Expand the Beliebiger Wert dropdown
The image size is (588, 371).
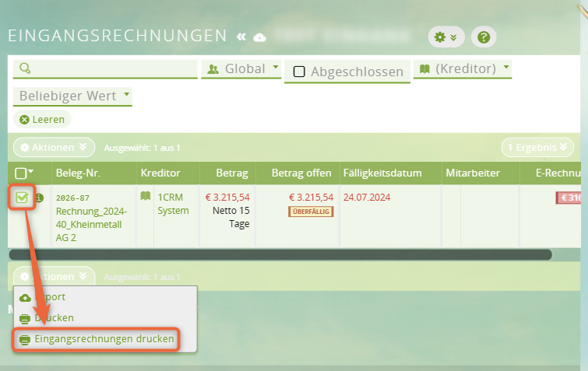72,96
